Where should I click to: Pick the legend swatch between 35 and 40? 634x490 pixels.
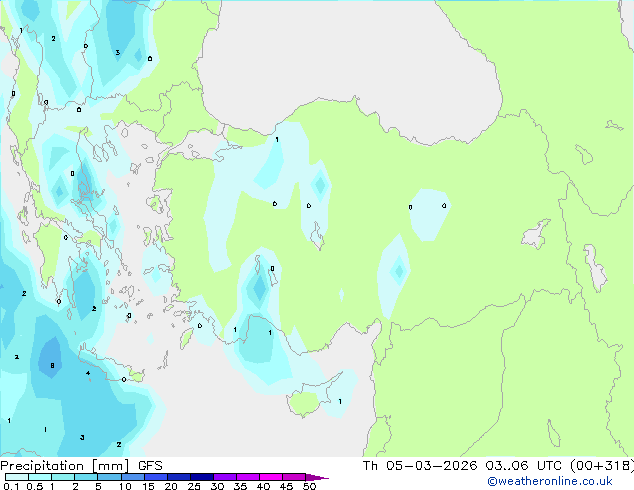[247, 477]
